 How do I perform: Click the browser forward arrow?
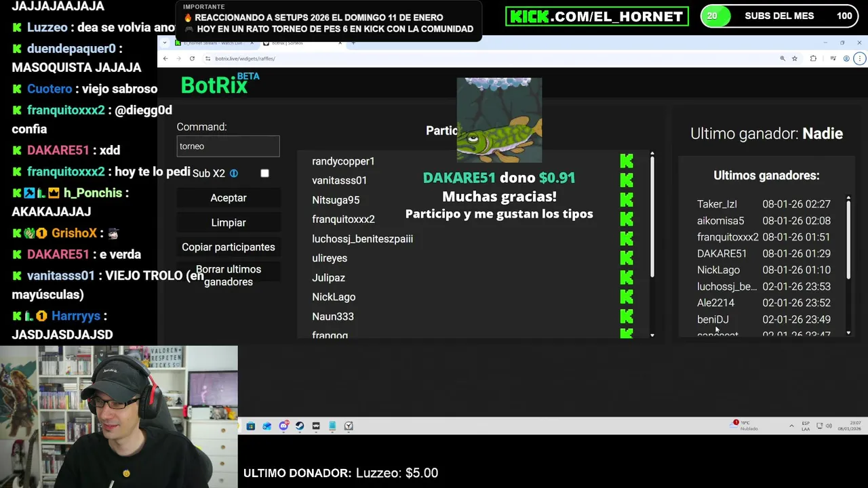(178, 58)
